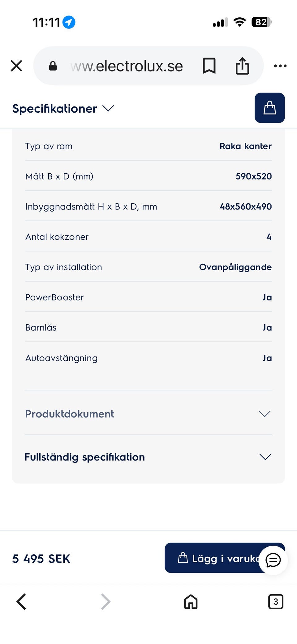
Task: Bookmark this Electrolux page
Action: [209, 66]
